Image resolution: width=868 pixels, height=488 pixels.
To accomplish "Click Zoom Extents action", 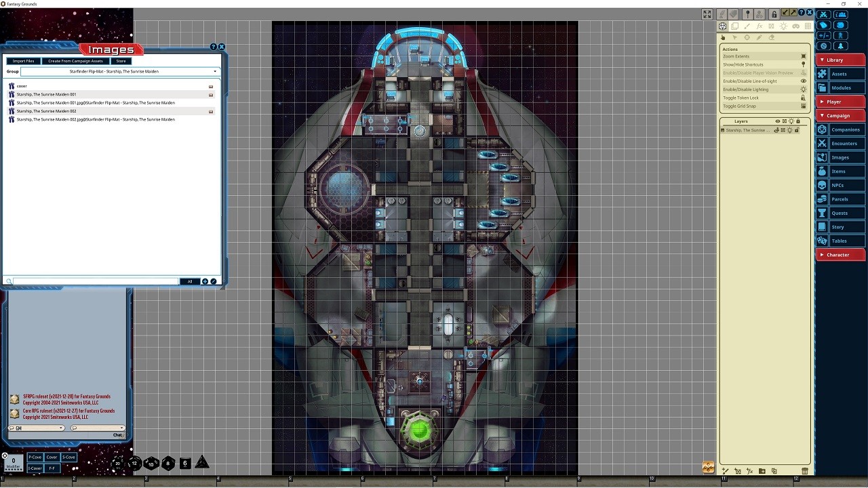I will tap(765, 56).
